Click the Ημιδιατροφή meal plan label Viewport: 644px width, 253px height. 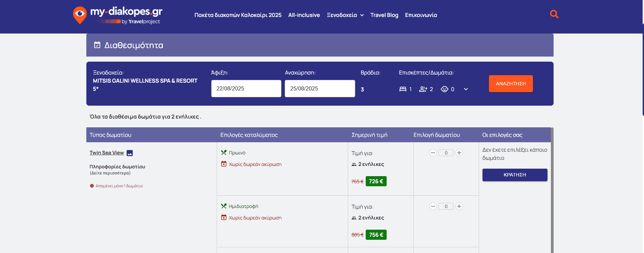[243, 206]
